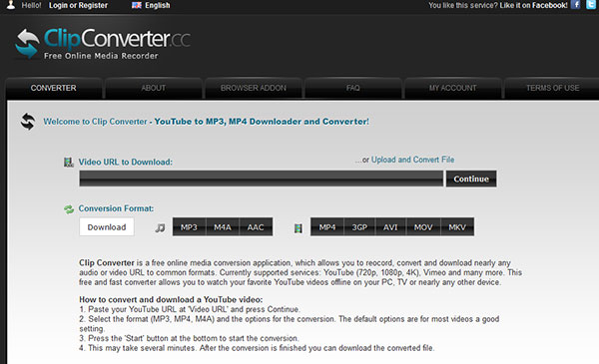
Task: Click the Video URL to Download label
Action: (x=126, y=163)
